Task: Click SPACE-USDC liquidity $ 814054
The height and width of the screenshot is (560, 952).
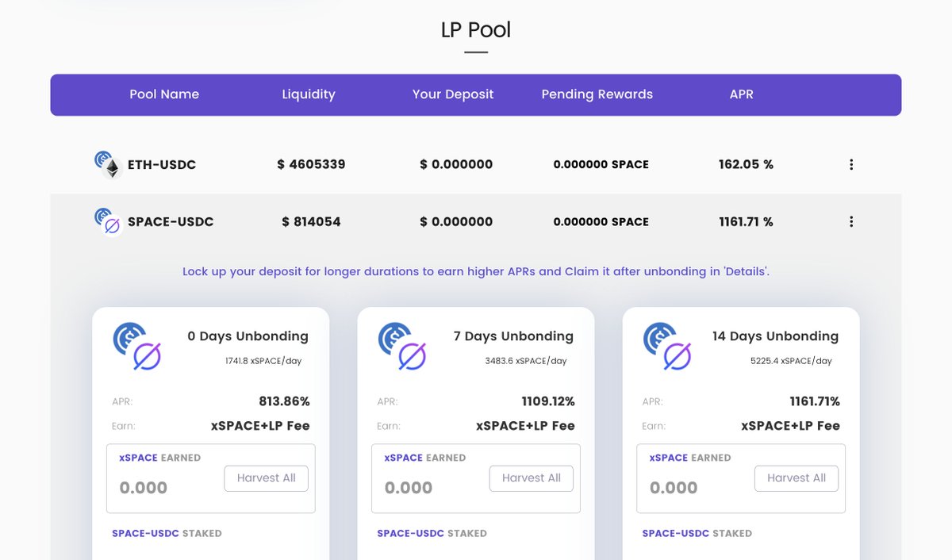Action: coord(311,222)
